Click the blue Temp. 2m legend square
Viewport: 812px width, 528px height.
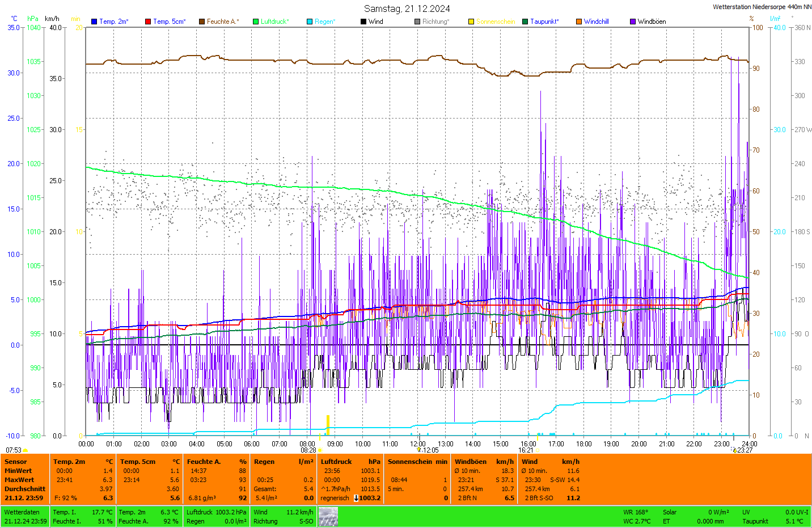[x=94, y=22]
